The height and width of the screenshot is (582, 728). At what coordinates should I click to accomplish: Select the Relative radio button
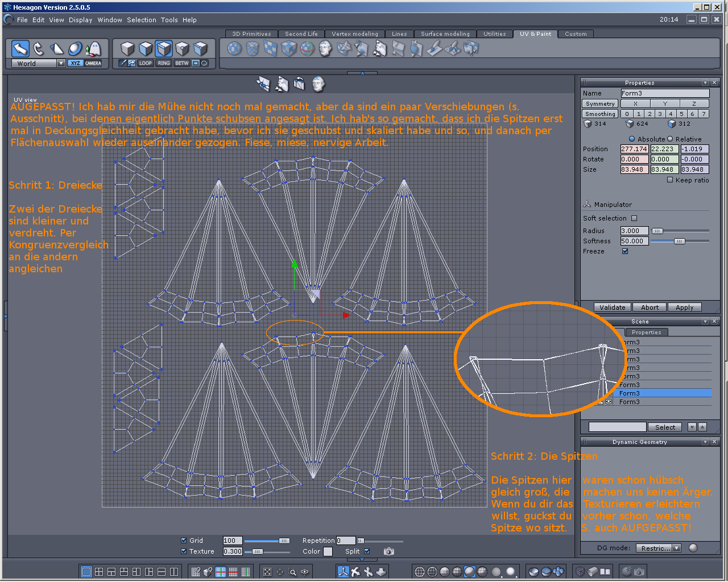(x=670, y=139)
